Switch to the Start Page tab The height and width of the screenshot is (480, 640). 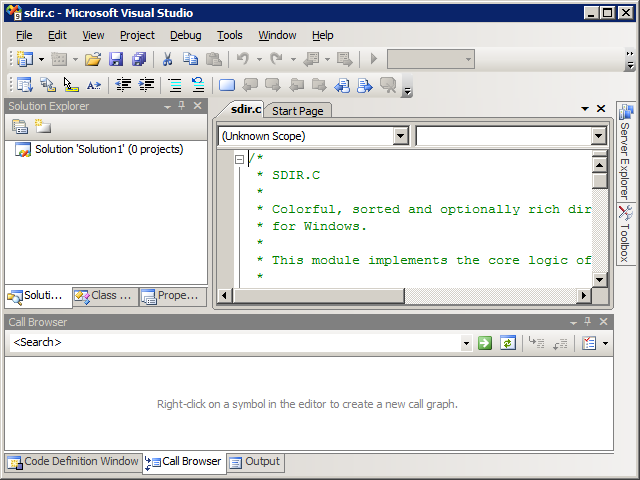click(x=298, y=111)
